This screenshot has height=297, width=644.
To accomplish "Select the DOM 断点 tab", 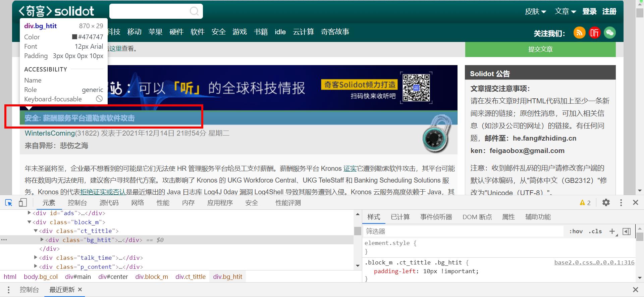I will 477,217.
